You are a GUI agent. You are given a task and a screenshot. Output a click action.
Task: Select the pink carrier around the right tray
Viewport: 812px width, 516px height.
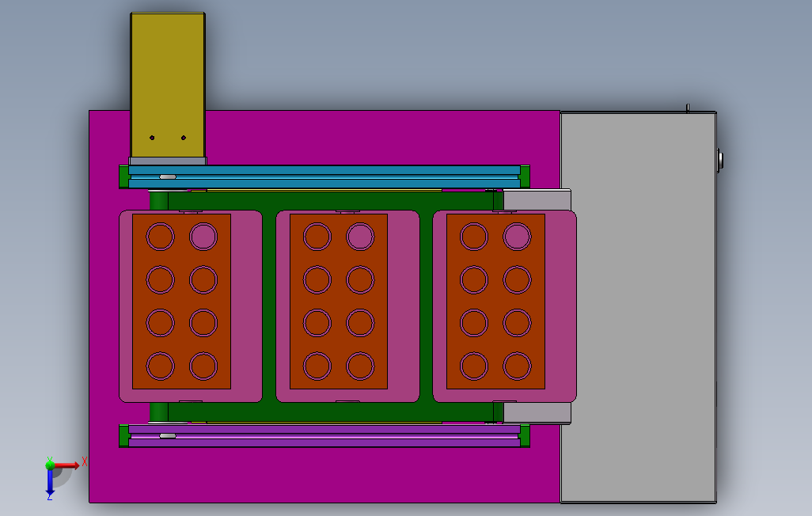coord(561,306)
